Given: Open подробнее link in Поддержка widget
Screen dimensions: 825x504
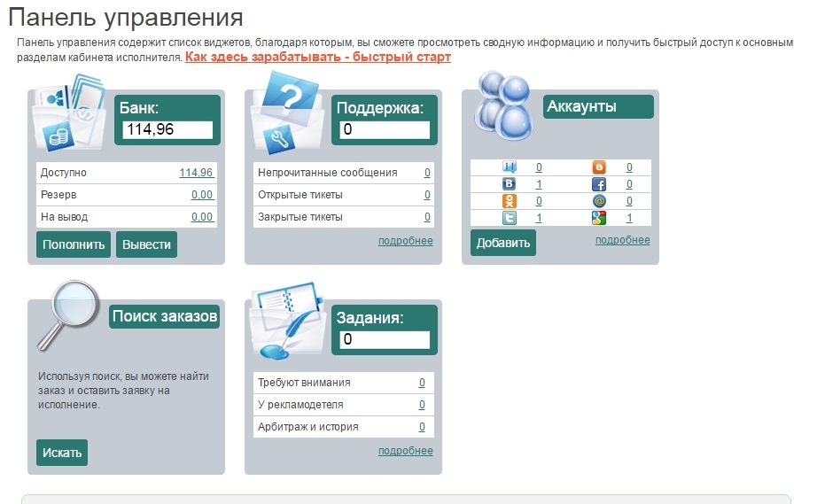Looking at the screenshot, I should tap(405, 241).
